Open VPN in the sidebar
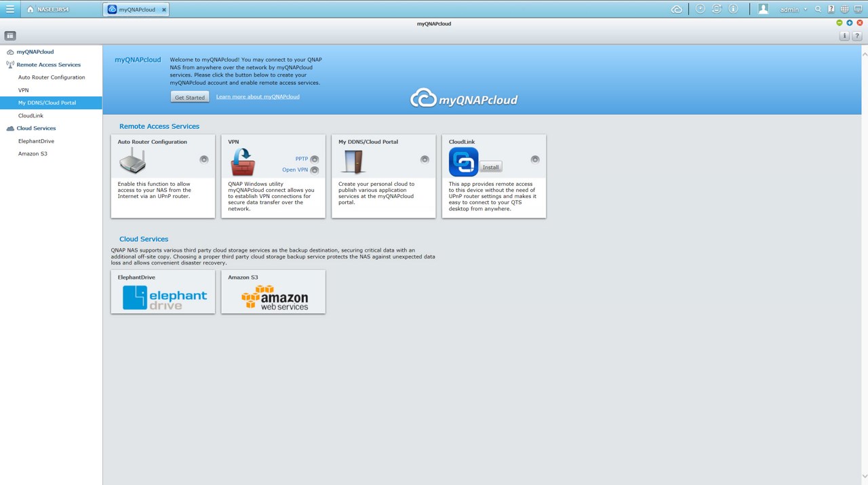 (x=24, y=90)
